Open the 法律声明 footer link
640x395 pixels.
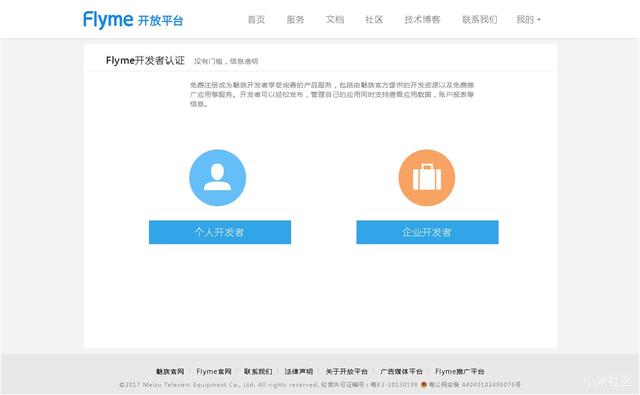299,371
